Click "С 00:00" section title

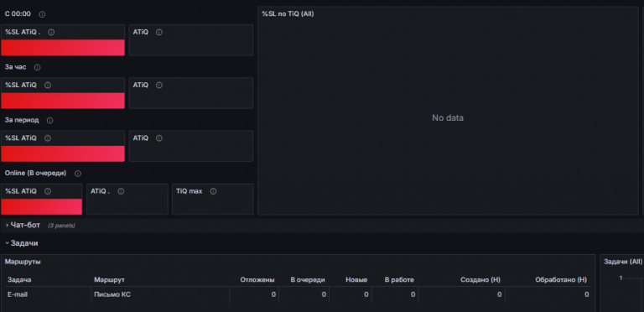pos(18,14)
